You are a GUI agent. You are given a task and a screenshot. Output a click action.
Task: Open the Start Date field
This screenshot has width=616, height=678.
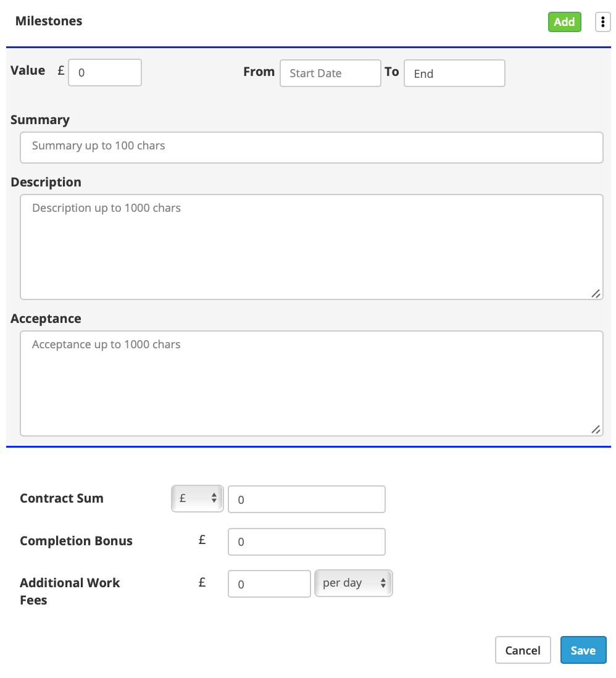(x=330, y=73)
